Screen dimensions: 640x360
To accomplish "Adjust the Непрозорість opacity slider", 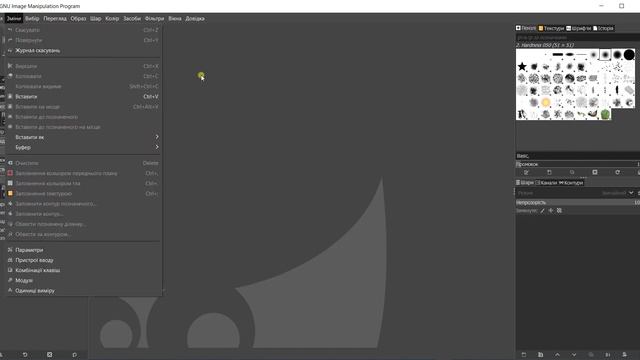I will (x=578, y=202).
